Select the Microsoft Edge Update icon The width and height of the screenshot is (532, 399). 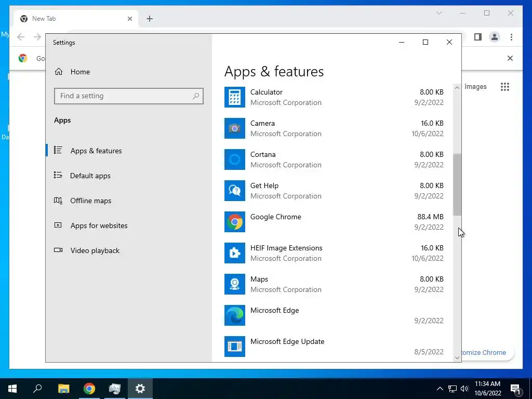[x=234, y=347]
